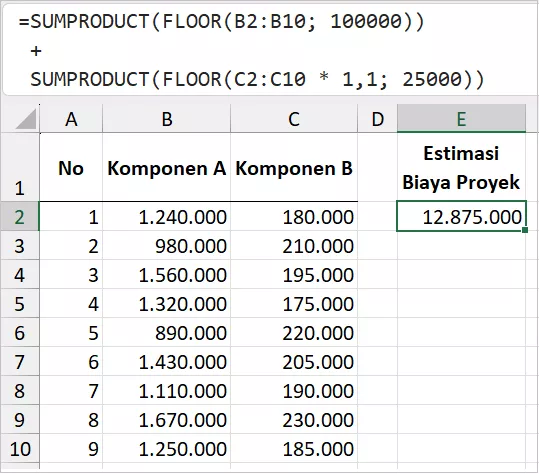
Task: Select row 2 header
Action: click(20, 217)
